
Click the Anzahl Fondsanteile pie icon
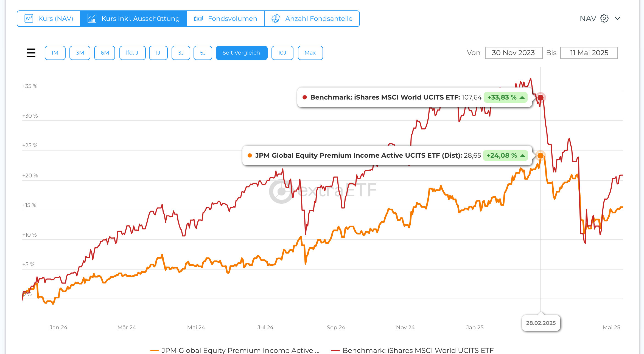click(x=276, y=19)
